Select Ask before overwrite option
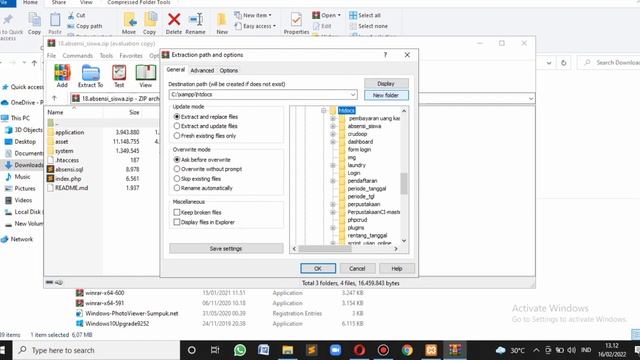This screenshot has width=640, height=360. tap(177, 160)
